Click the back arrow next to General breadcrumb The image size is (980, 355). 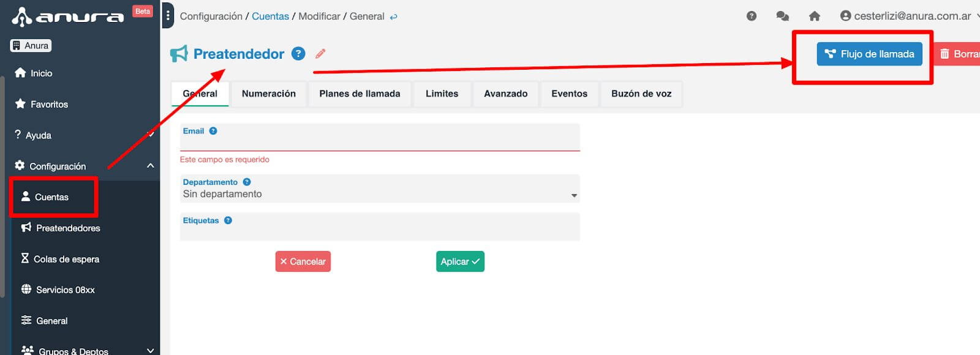coord(394,17)
